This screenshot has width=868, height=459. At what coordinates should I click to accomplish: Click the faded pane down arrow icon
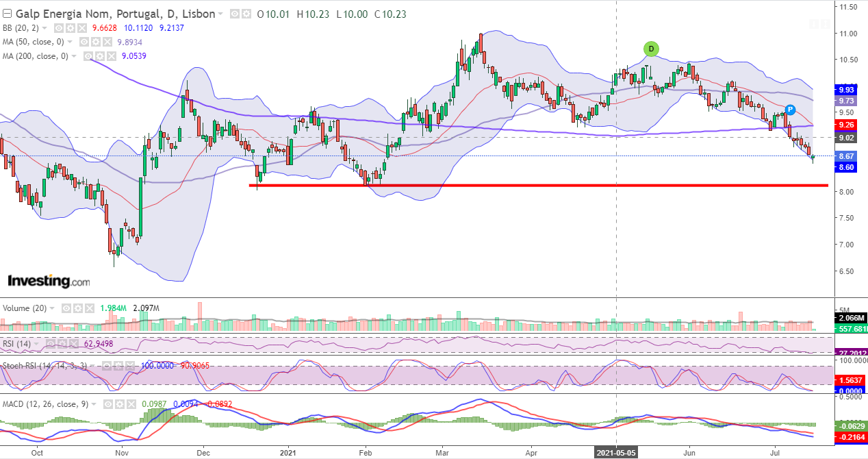tap(814, 24)
